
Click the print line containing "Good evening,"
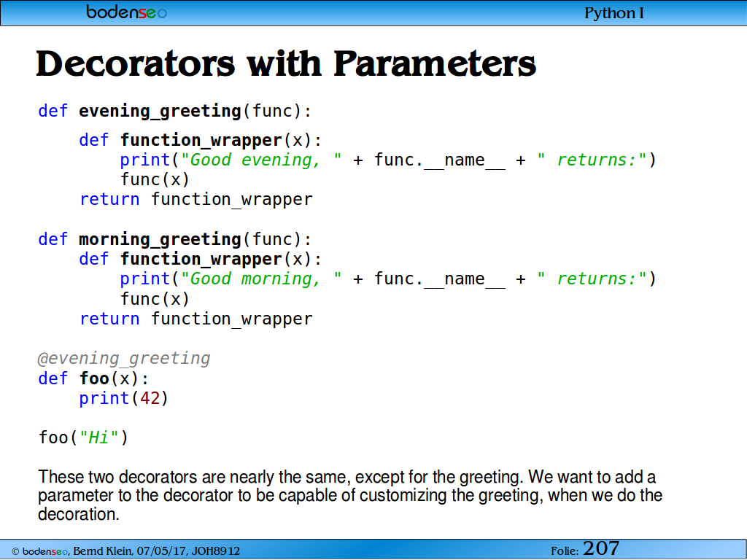tap(388, 160)
